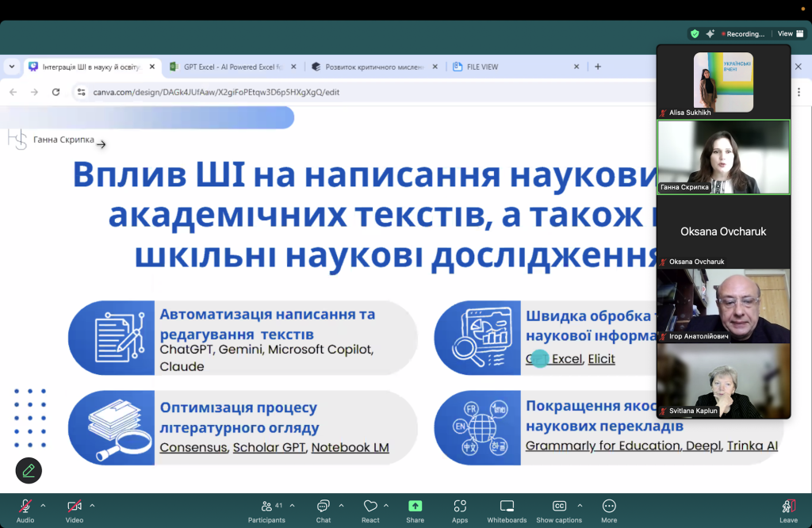
Task: Open the Notebook LM link
Action: 350,447
